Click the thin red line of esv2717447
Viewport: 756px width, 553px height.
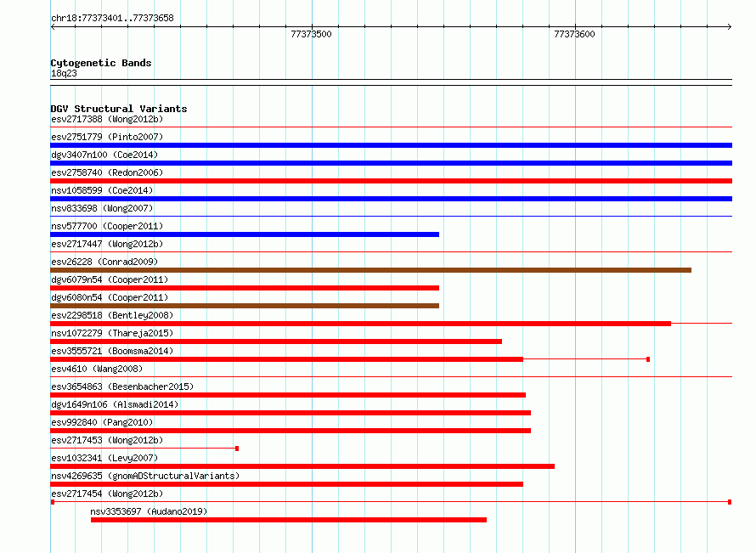click(391, 252)
